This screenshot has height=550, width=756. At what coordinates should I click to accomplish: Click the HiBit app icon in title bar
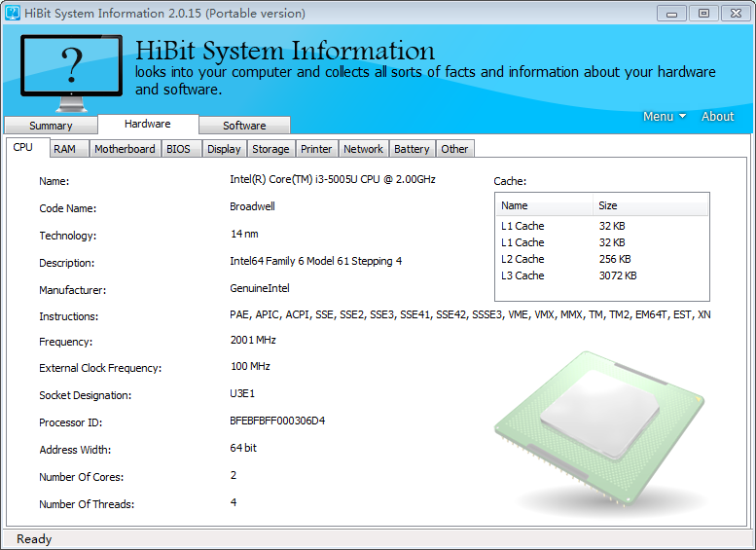tap(13, 14)
